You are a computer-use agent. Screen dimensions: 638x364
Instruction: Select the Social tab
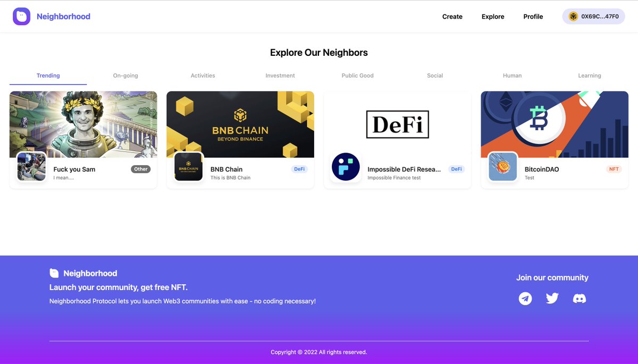[x=435, y=75]
